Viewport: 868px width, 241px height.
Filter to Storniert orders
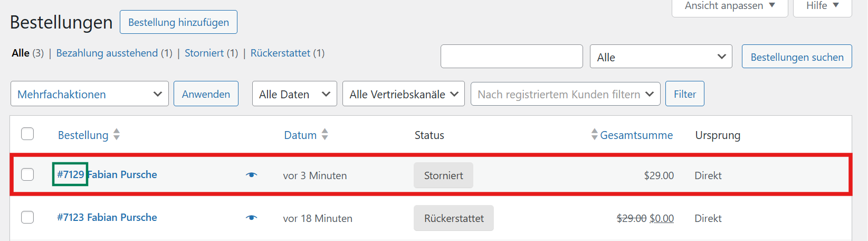point(204,53)
